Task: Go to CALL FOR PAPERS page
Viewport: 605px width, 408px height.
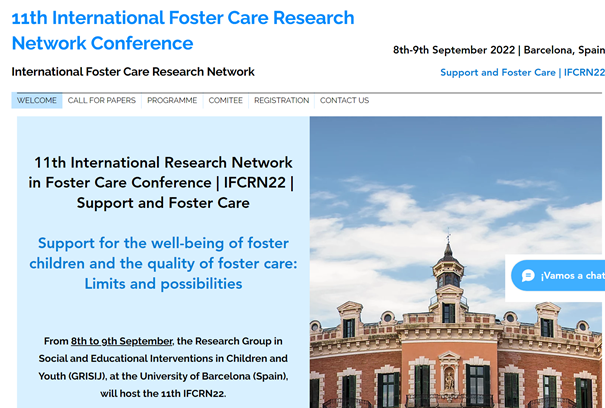Action: tap(102, 100)
